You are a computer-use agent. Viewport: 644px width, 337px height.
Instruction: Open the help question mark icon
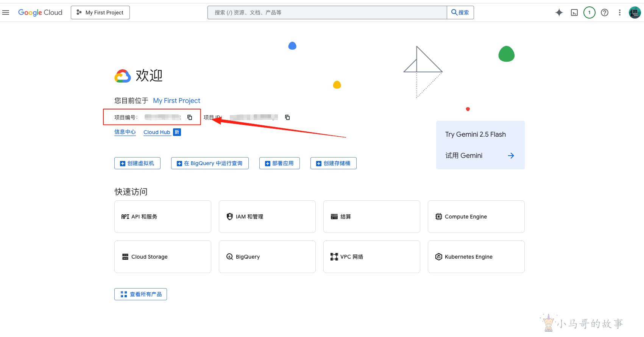pyautogui.click(x=605, y=12)
